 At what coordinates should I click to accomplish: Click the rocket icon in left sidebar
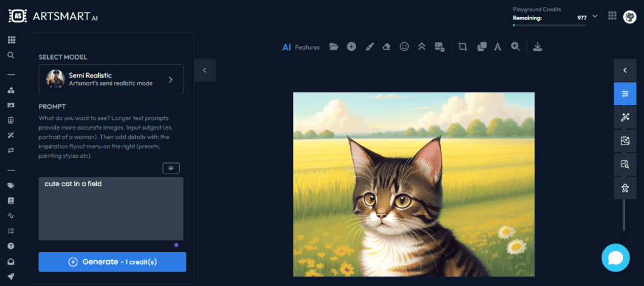(x=11, y=277)
